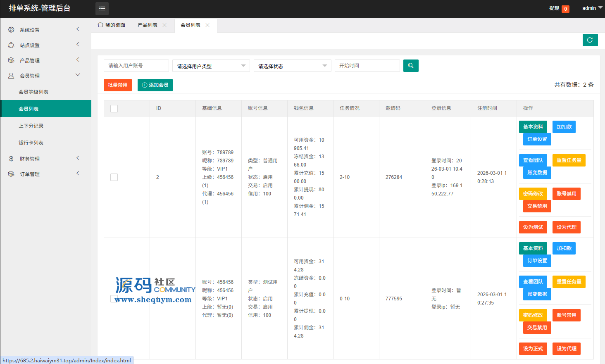Click the search magnifier icon button
Viewport: 605px width, 364px height.
pyautogui.click(x=410, y=66)
